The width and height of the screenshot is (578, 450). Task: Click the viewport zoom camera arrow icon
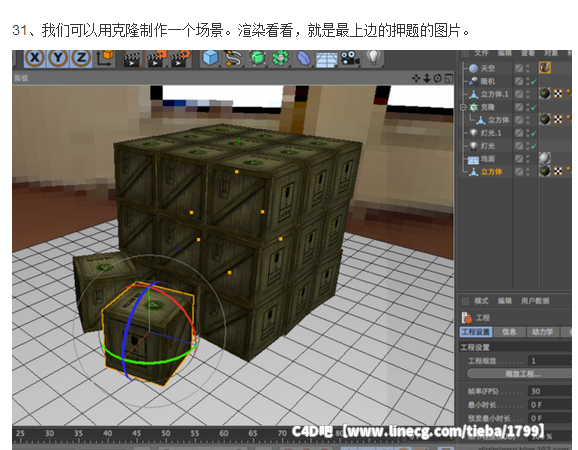(x=427, y=78)
